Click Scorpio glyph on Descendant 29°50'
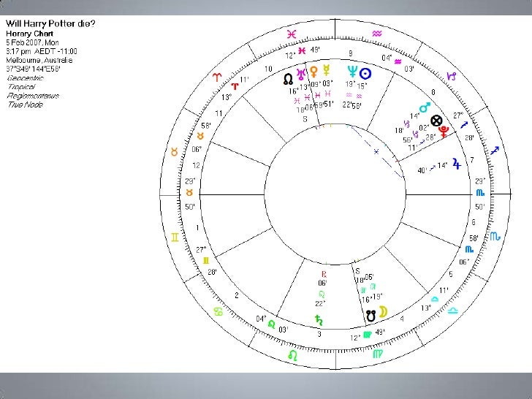The image size is (532, 399). 480,193
